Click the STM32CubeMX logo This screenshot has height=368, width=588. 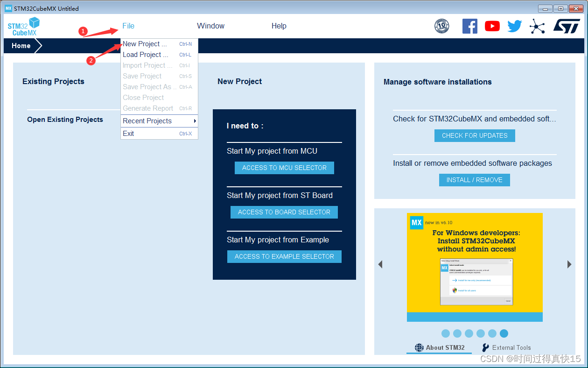(x=24, y=27)
